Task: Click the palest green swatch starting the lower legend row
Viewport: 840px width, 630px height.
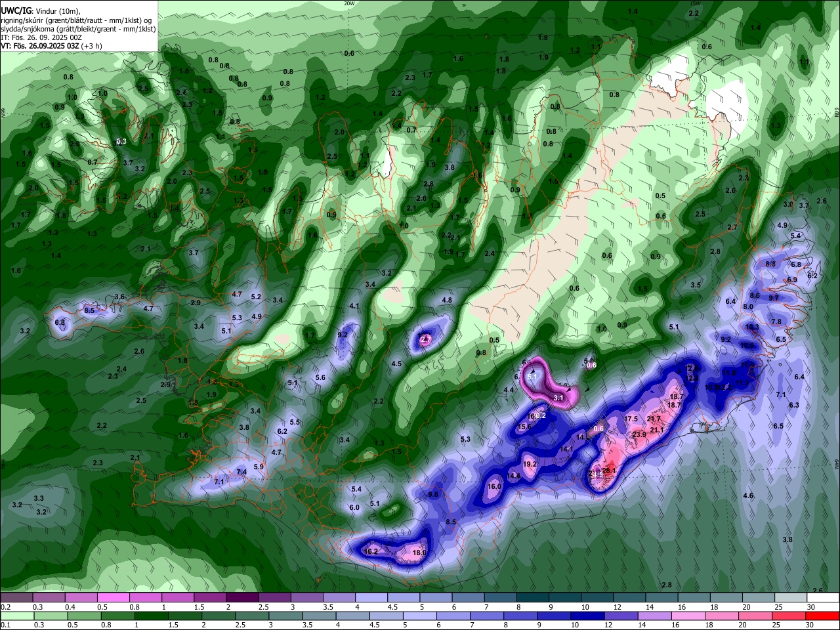Action: pos(16,616)
